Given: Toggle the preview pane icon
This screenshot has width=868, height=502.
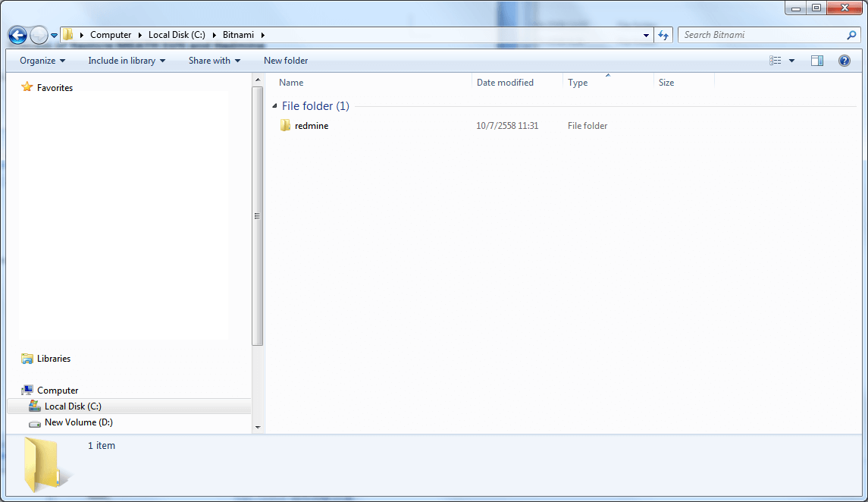Looking at the screenshot, I should pyautogui.click(x=816, y=60).
